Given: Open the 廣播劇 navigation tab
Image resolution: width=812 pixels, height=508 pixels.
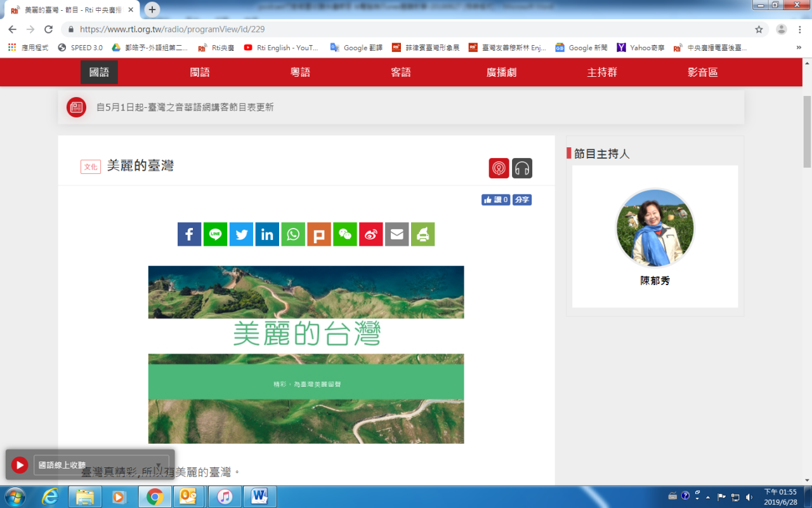Looking at the screenshot, I should coord(502,72).
